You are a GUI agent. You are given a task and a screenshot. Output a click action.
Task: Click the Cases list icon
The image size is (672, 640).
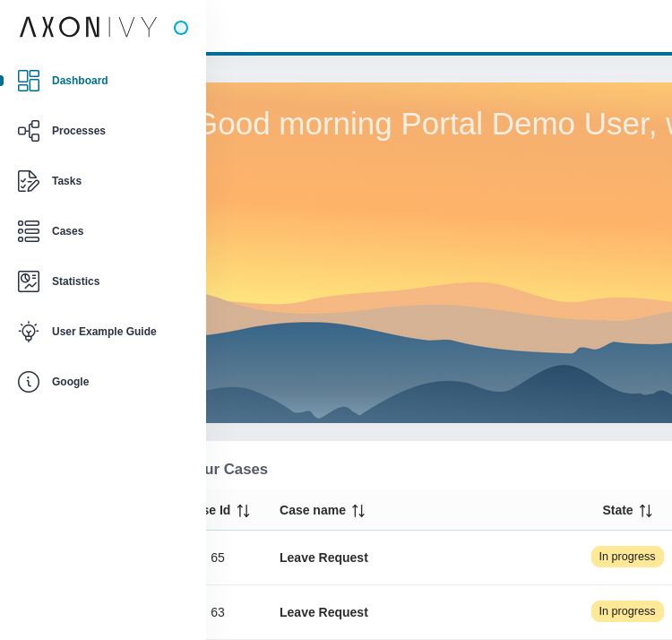coord(29,231)
